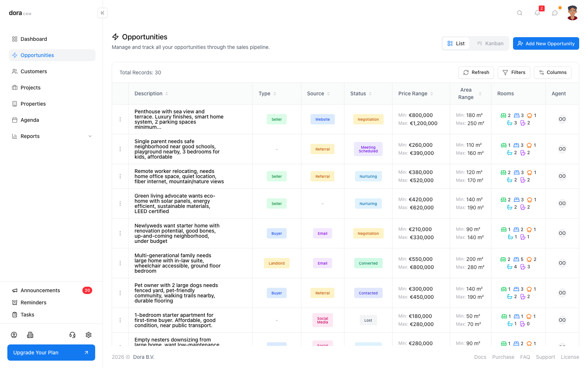Open row actions for Single parent opportunity
This screenshot has height=368, width=588.
click(120, 149)
